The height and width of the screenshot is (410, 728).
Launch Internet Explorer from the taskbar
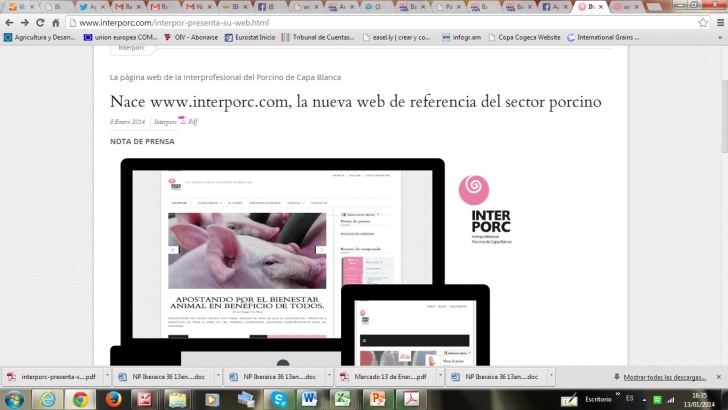46,399
